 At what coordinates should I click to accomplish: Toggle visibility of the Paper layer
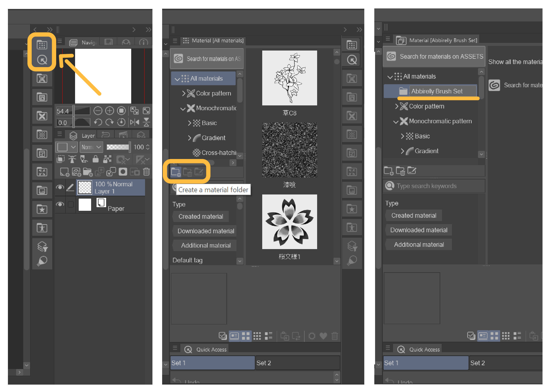pos(60,204)
